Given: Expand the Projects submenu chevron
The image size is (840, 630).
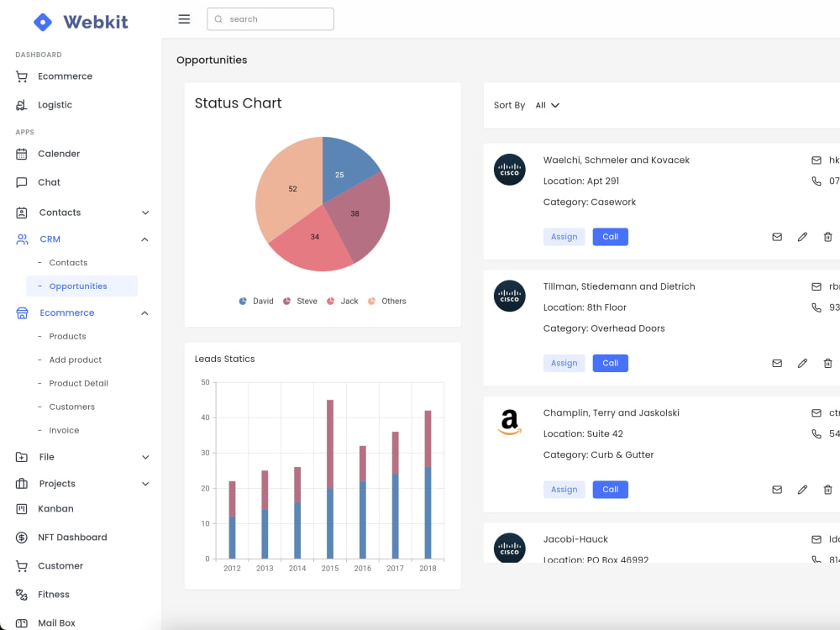Looking at the screenshot, I should (x=145, y=484).
